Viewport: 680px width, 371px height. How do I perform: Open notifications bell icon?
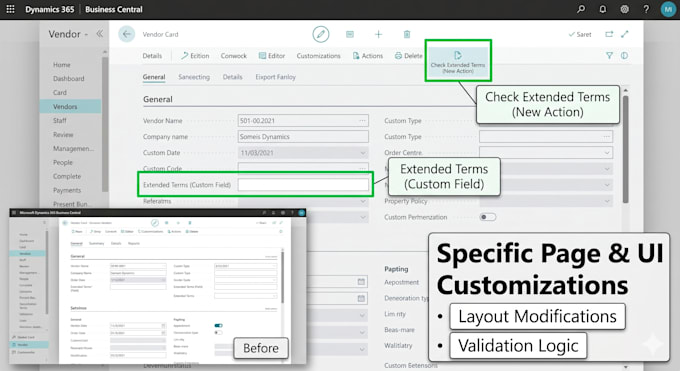click(x=602, y=9)
